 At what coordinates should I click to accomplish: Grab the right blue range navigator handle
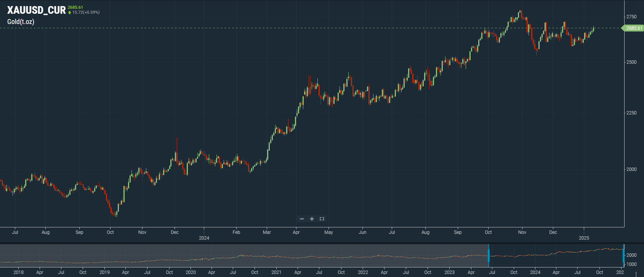(x=623, y=256)
